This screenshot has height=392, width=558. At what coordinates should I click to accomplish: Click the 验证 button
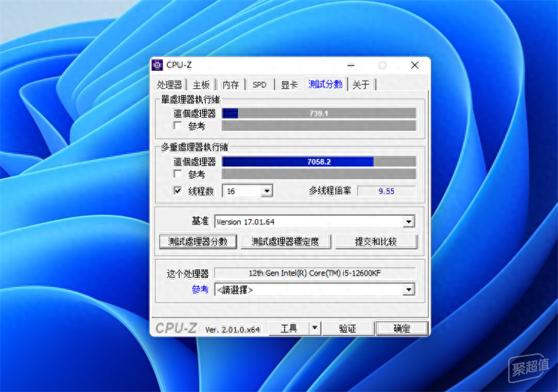pyautogui.click(x=348, y=329)
